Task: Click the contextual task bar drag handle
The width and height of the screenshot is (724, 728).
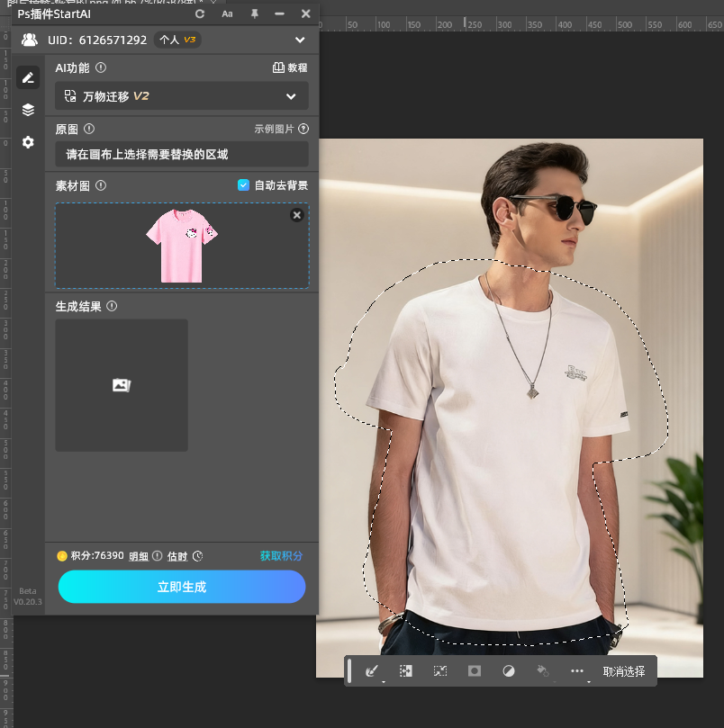Action: pyautogui.click(x=349, y=671)
